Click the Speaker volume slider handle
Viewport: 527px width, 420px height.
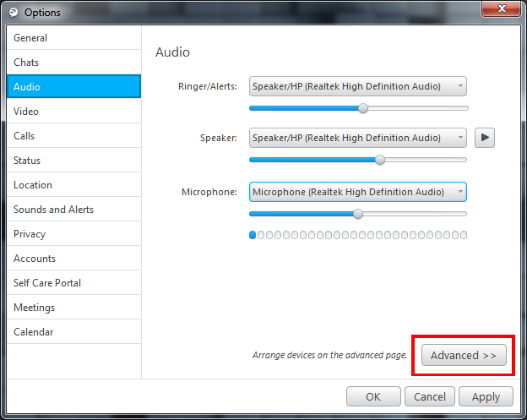click(x=380, y=160)
